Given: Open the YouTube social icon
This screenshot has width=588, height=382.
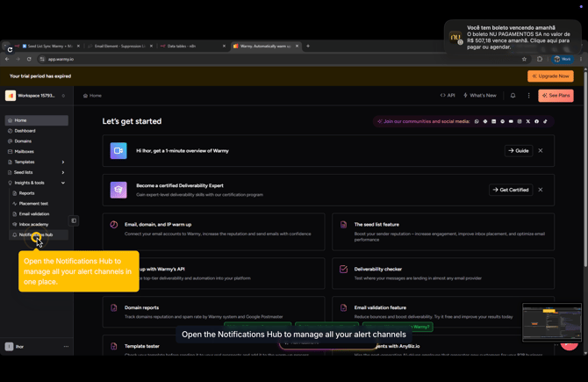Looking at the screenshot, I should [x=511, y=121].
